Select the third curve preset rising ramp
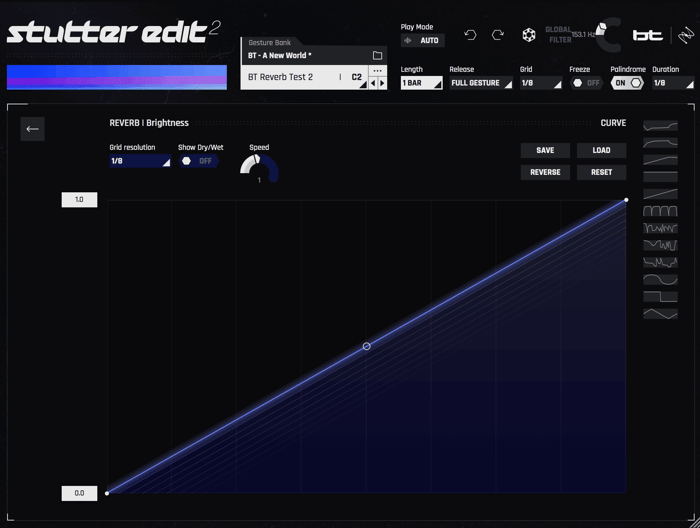 coord(660,160)
